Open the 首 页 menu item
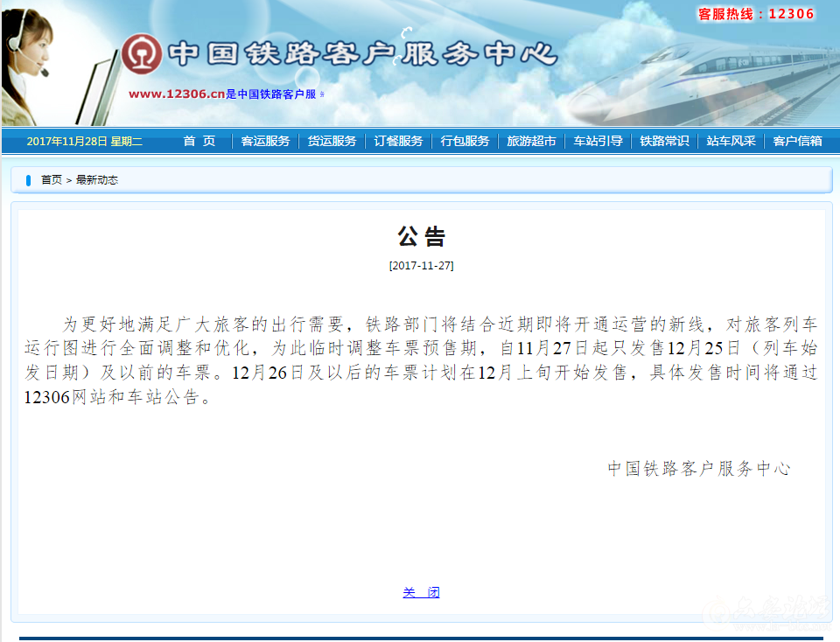 pos(199,140)
